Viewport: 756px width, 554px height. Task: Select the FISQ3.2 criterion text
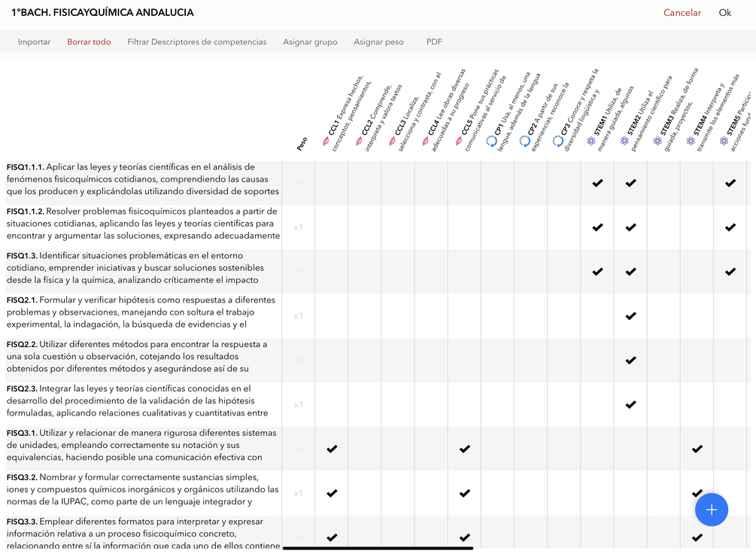click(x=143, y=489)
